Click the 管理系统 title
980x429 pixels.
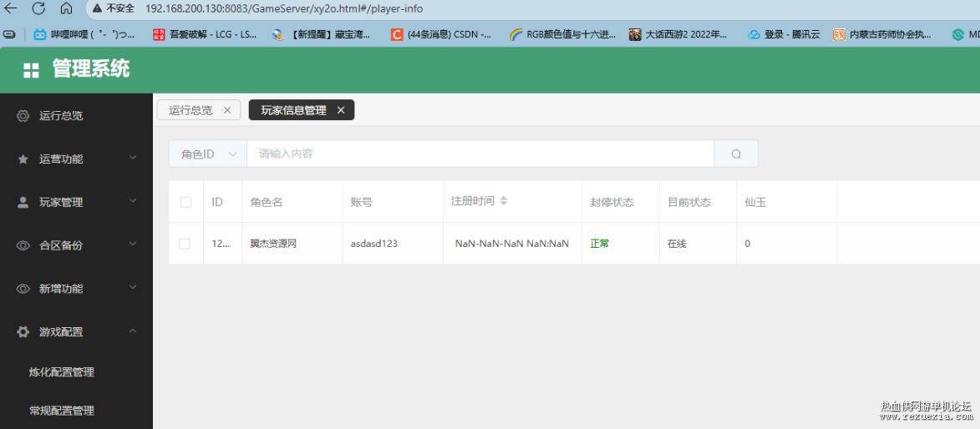[90, 68]
